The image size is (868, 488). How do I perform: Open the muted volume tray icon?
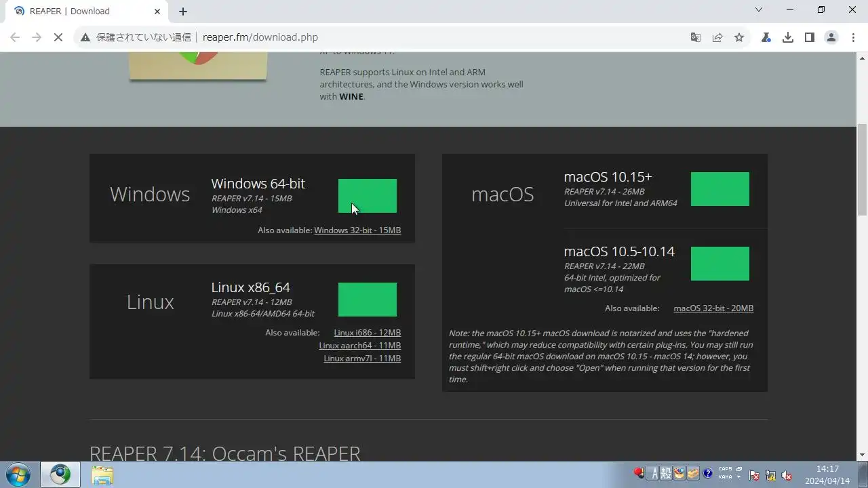click(x=787, y=475)
